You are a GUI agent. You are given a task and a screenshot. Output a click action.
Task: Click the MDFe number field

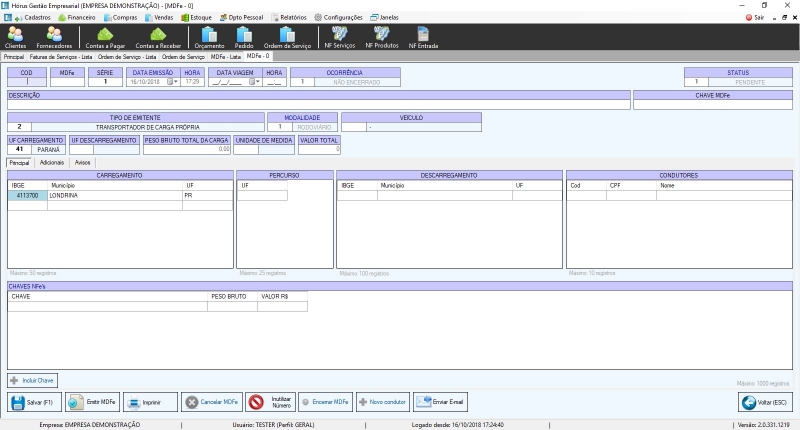[67, 82]
